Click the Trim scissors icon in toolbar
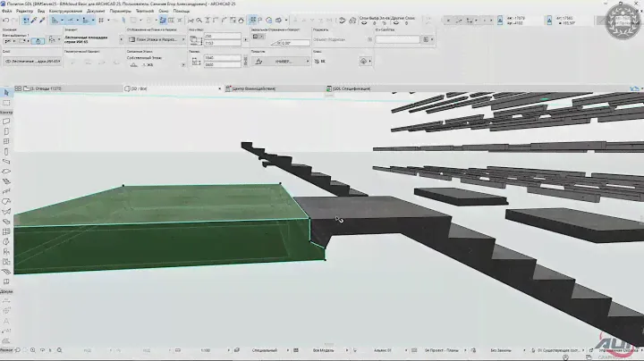This screenshot has width=644, height=361. 190,20
